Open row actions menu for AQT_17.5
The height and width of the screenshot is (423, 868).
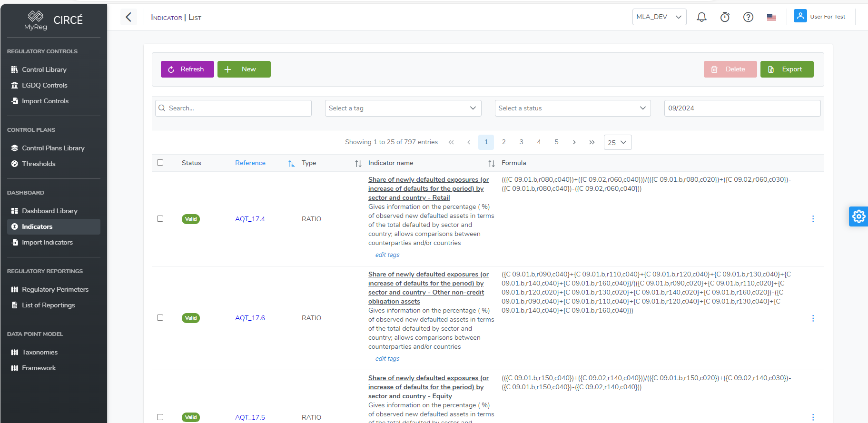pyautogui.click(x=813, y=417)
